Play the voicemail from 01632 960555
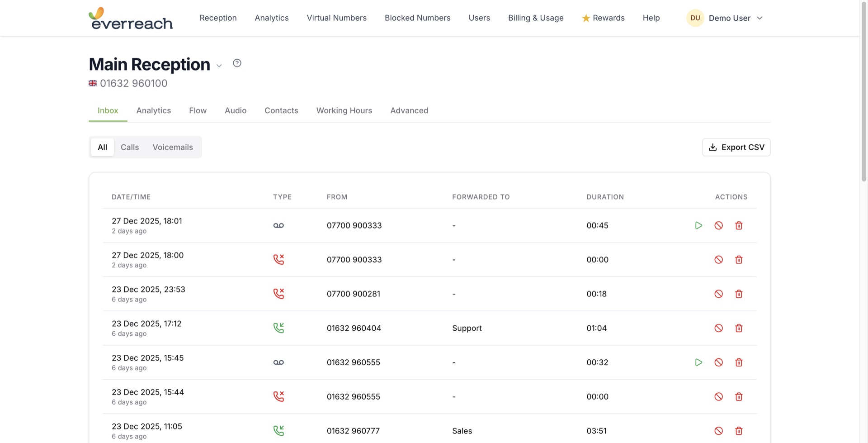The image size is (868, 443). (699, 362)
